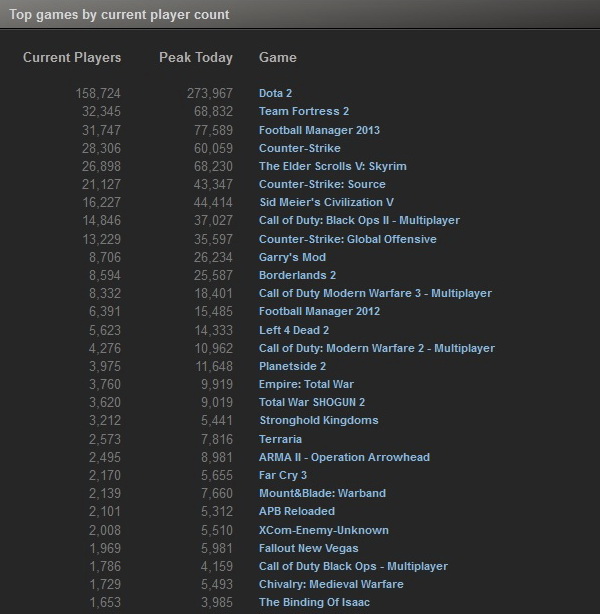This screenshot has width=600, height=614.
Task: Open the Borderlands 2 game page
Action: [297, 275]
